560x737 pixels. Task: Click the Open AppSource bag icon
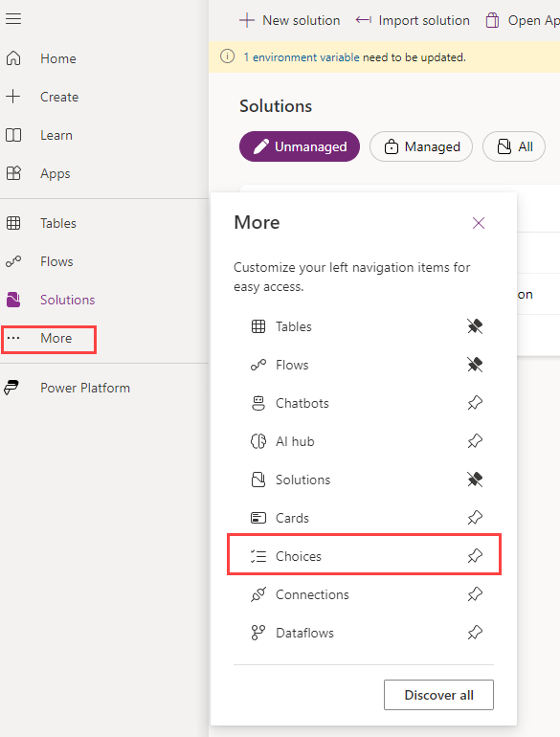pos(492,20)
